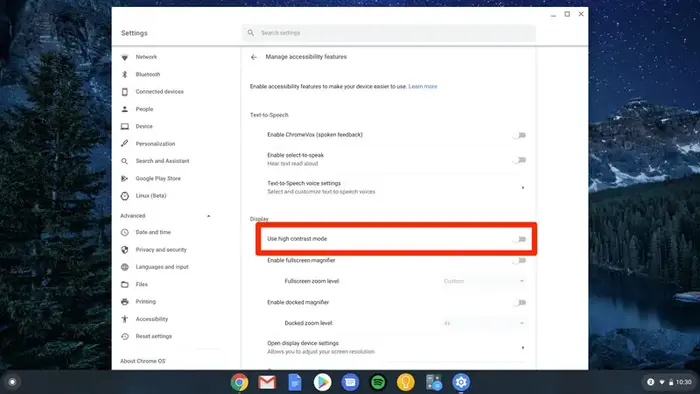Collapse the Advanced section arrow
Image resolution: width=700 pixels, height=394 pixels.
(208, 216)
